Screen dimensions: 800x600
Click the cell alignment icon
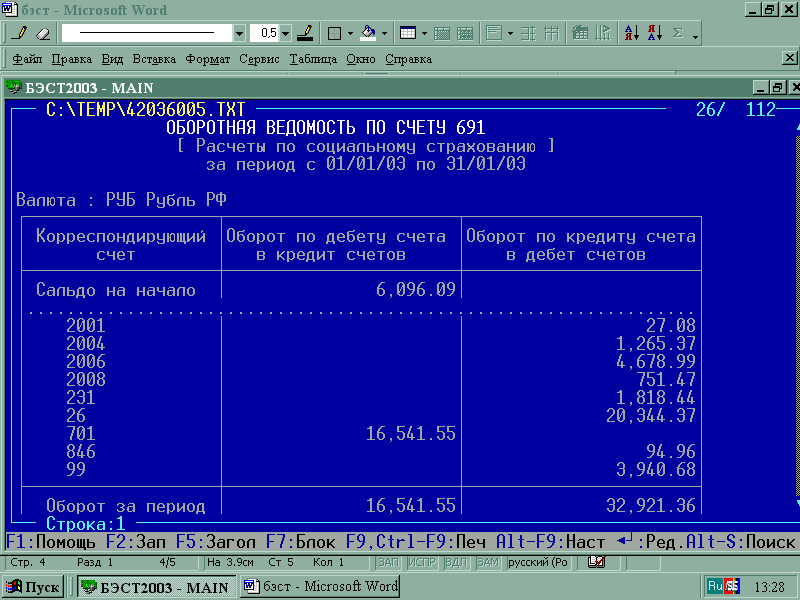(x=494, y=33)
